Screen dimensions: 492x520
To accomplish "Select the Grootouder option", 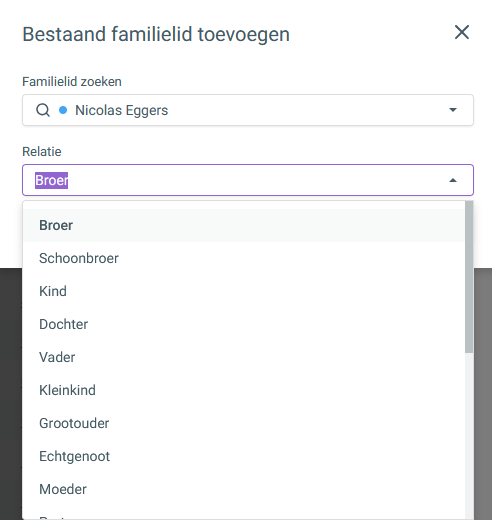I will 244,423.
